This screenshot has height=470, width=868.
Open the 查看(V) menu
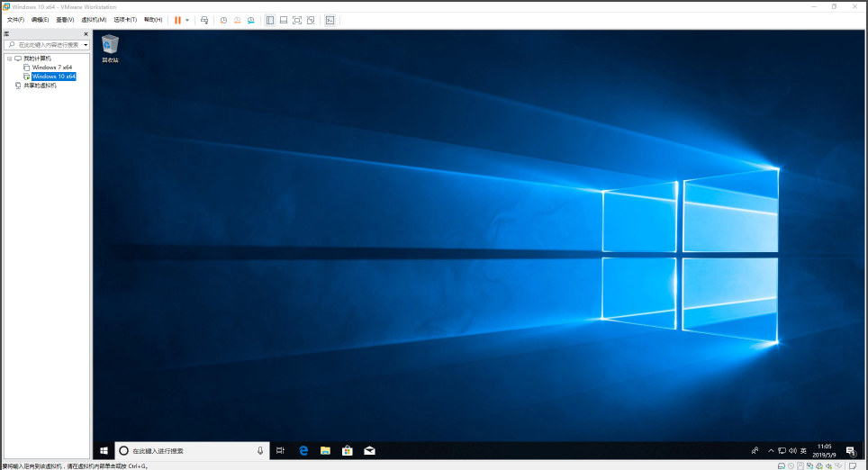[65, 20]
